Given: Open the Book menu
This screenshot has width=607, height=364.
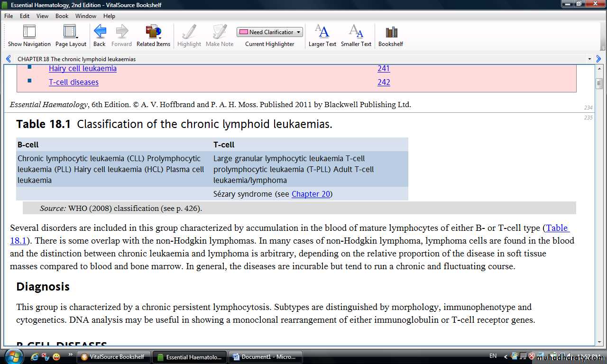Looking at the screenshot, I should (x=62, y=16).
